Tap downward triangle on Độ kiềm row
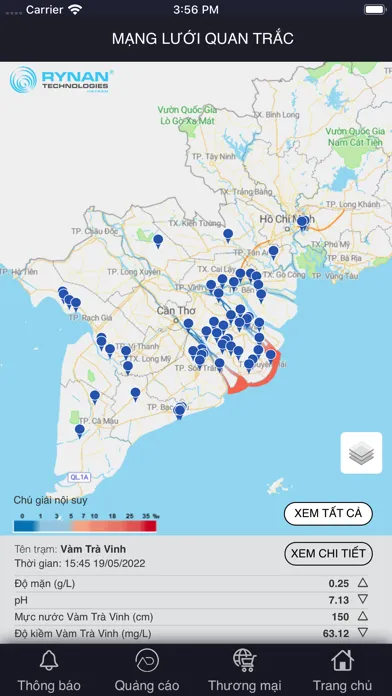Image resolution: width=392 pixels, height=696 pixels. click(363, 633)
